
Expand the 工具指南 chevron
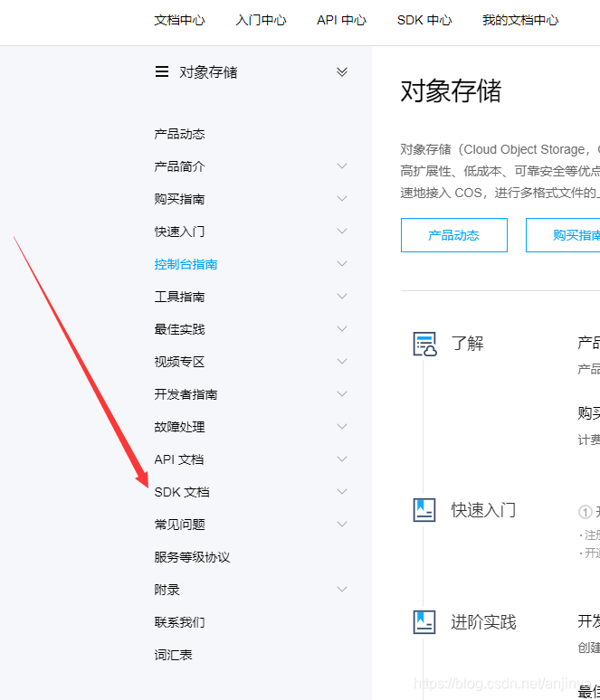tap(342, 297)
